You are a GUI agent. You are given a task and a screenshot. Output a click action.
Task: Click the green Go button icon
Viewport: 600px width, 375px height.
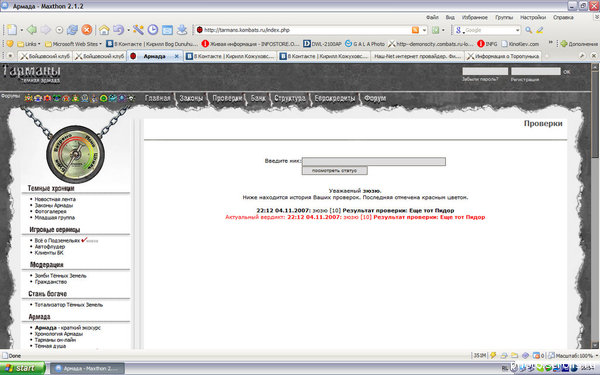click(435, 30)
